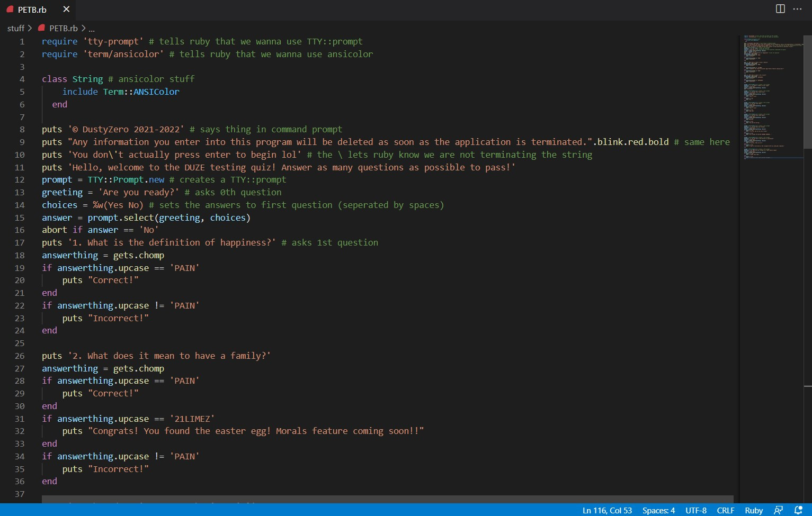The height and width of the screenshot is (516, 812).
Task: Expand the PETB.rb breadcrumb item
Action: pyautogui.click(x=63, y=28)
